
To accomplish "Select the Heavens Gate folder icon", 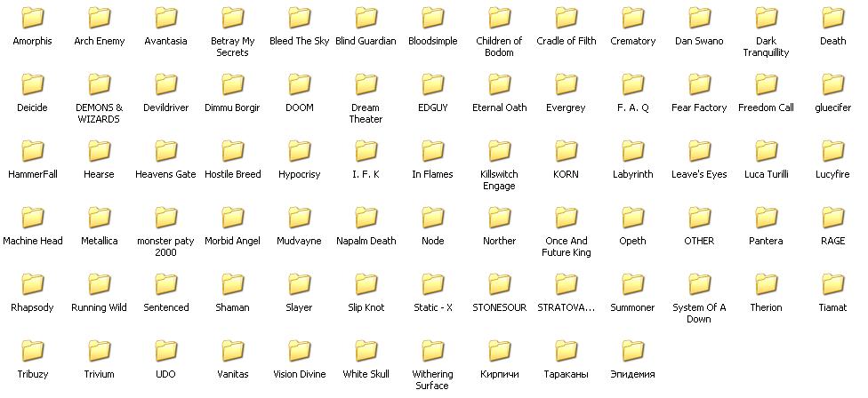I will (166, 151).
